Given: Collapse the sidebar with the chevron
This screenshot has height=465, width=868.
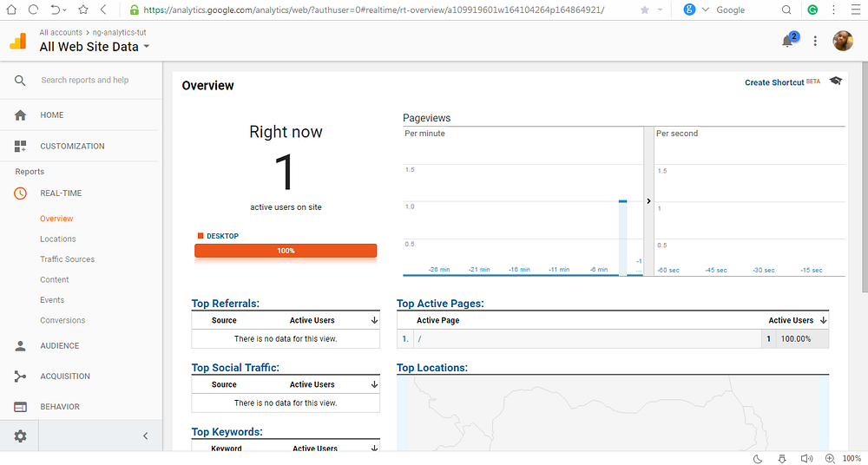Looking at the screenshot, I should (146, 436).
